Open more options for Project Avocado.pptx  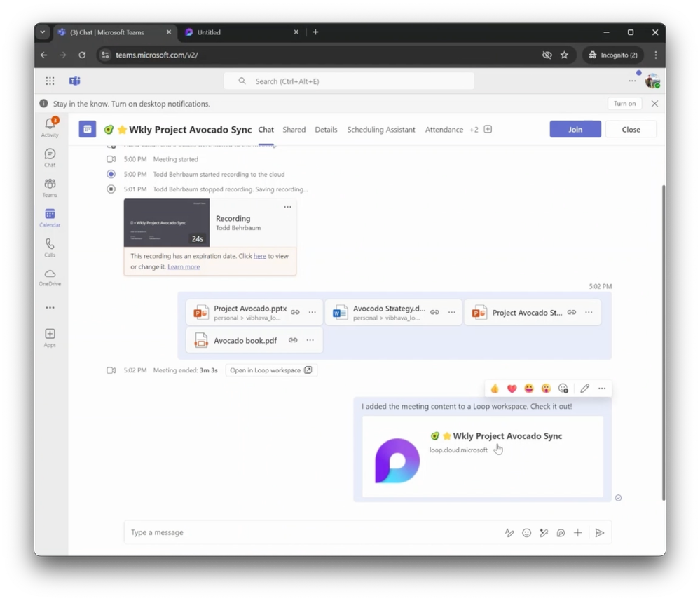313,312
